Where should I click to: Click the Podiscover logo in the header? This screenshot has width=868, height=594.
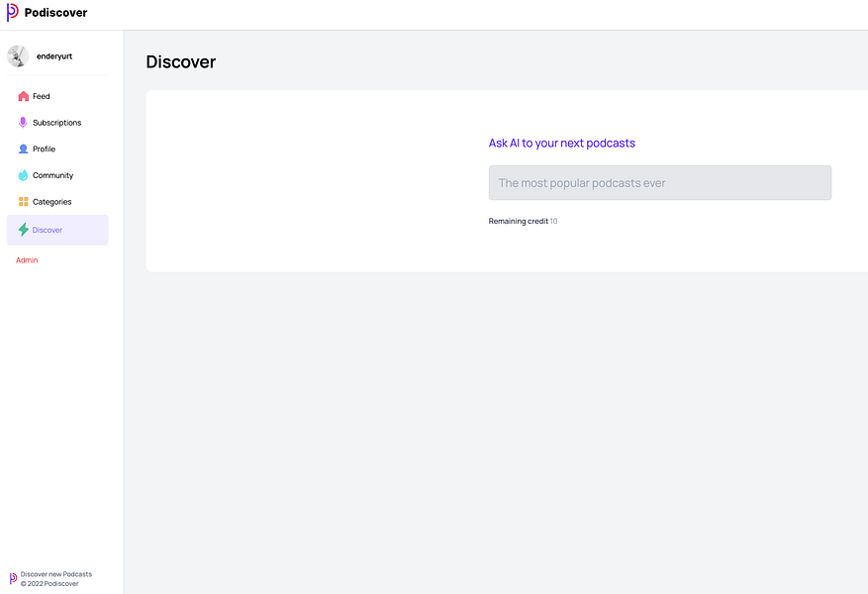(48, 12)
